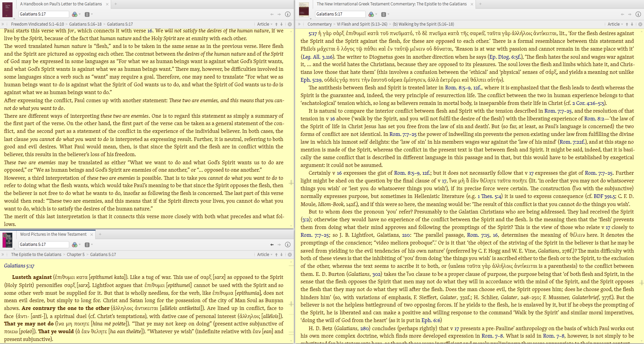Open Rom. 8:2 reference link
Screen dimensions: 644x344
click(x=594, y=119)
